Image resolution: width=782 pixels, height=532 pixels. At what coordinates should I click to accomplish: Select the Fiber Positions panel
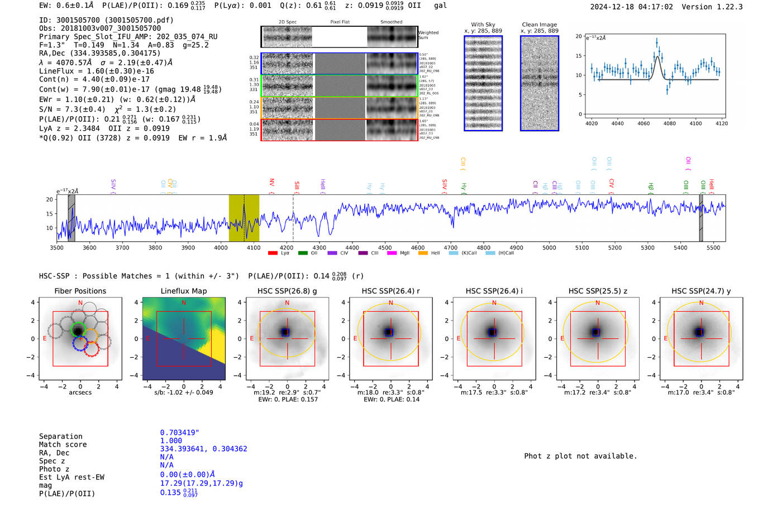(x=80, y=338)
